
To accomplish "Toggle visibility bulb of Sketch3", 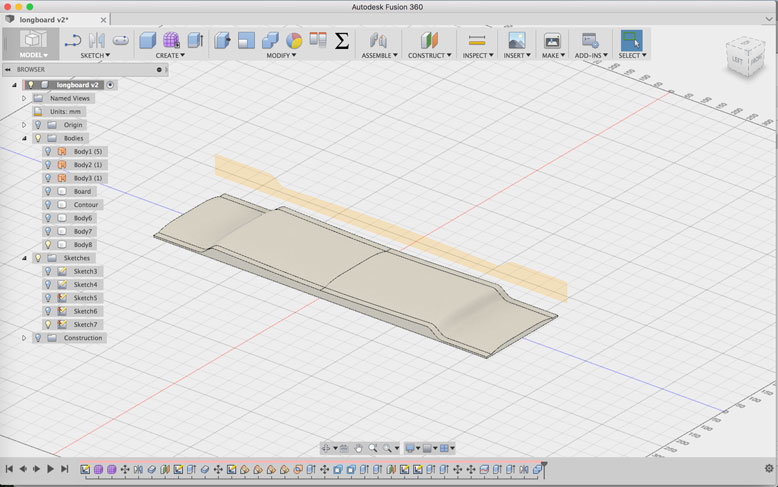I will click(48, 271).
